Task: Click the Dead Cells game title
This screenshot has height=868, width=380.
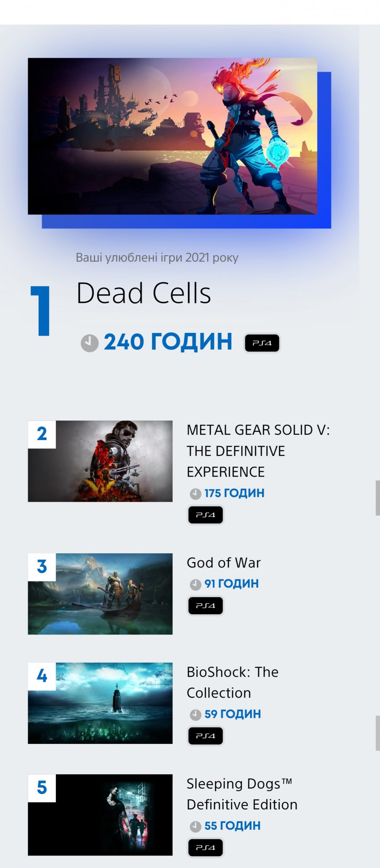Action: pyautogui.click(x=144, y=293)
